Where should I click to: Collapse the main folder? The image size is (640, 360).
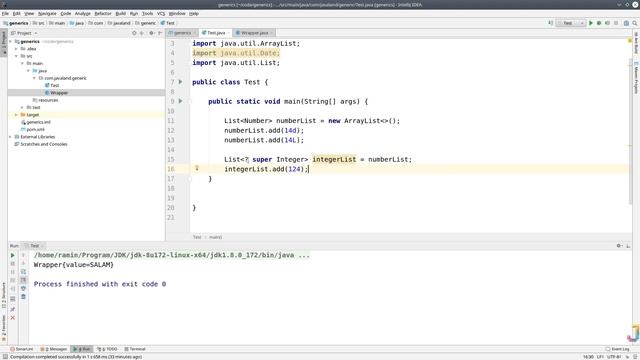(22, 64)
